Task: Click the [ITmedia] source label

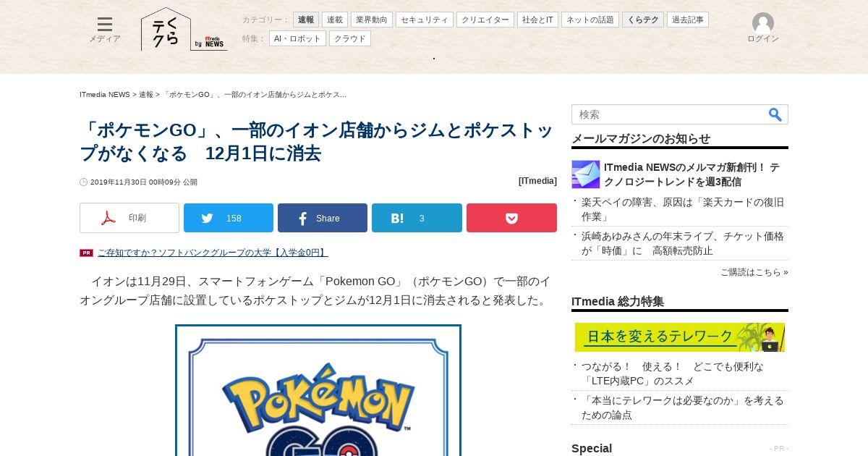Action: (537, 181)
